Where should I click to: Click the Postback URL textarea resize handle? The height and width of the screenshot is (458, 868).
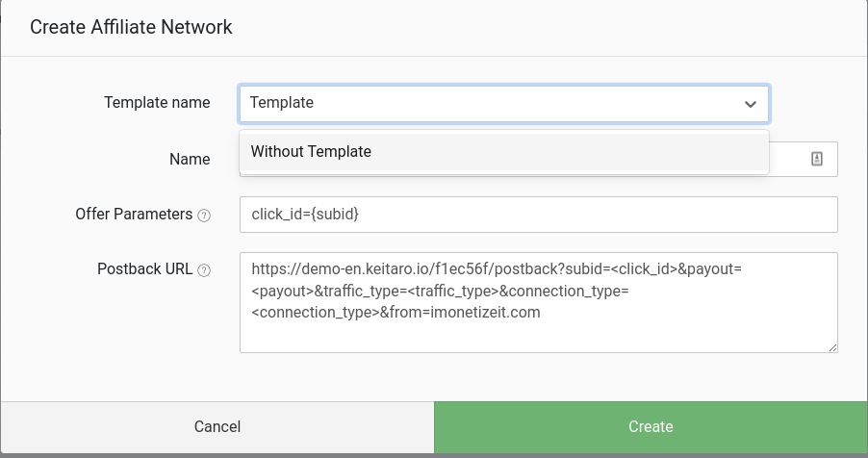pos(832,347)
